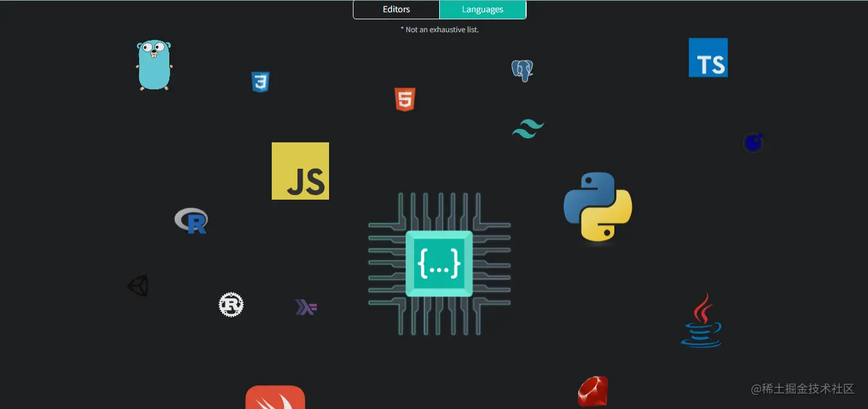
Task: Click the Python snake logo
Action: tap(598, 207)
